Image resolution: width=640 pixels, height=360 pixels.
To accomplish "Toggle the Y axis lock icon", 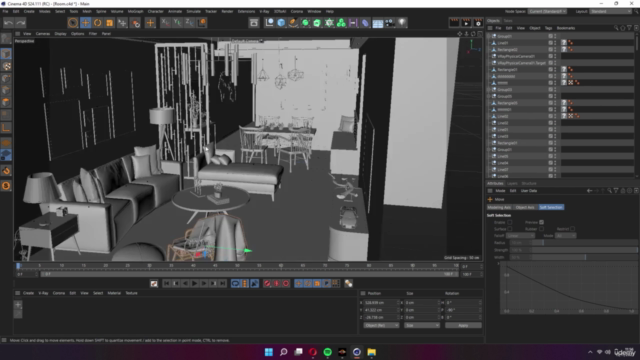I will tap(177, 23).
